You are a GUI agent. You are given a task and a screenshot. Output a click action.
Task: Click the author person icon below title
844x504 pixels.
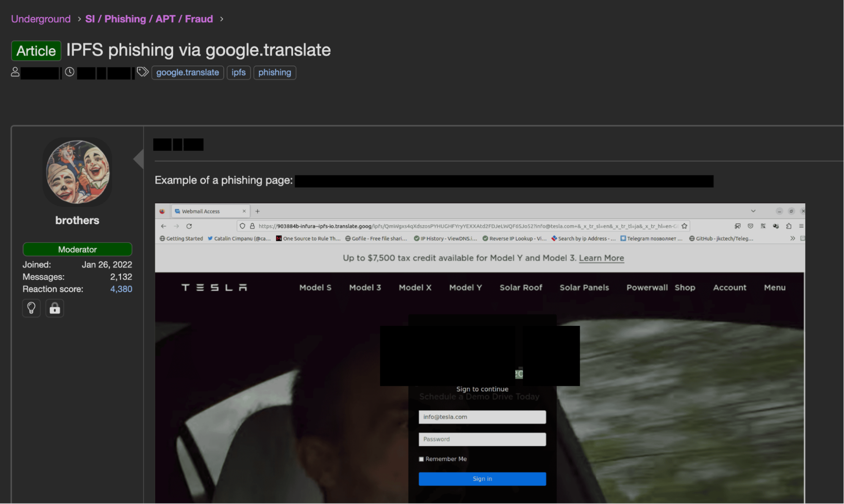pyautogui.click(x=15, y=72)
